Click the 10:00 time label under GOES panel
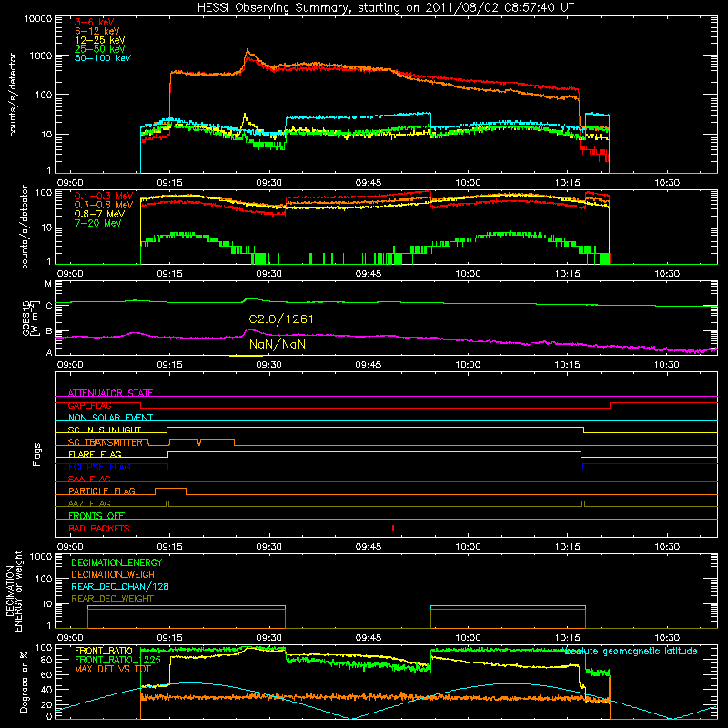728x728 pixels. coord(468,365)
